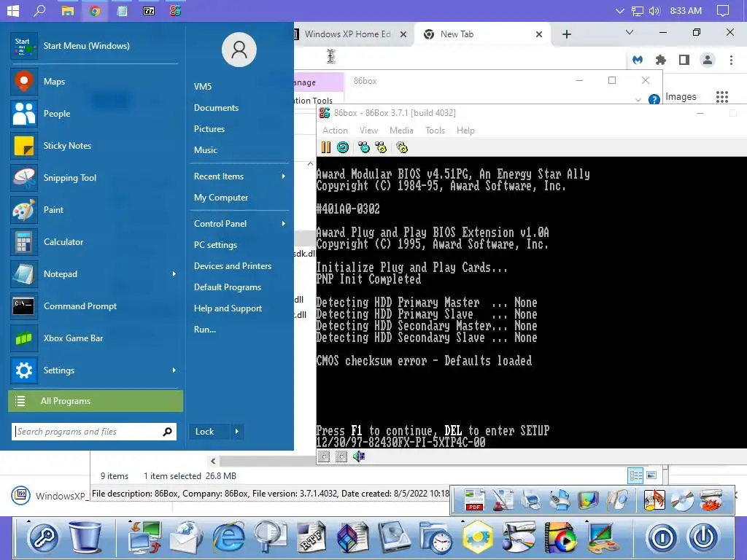This screenshot has height=560, width=747.
Task: Click the sound speaker icon in 86Box status bar
Action: pyautogui.click(x=359, y=456)
